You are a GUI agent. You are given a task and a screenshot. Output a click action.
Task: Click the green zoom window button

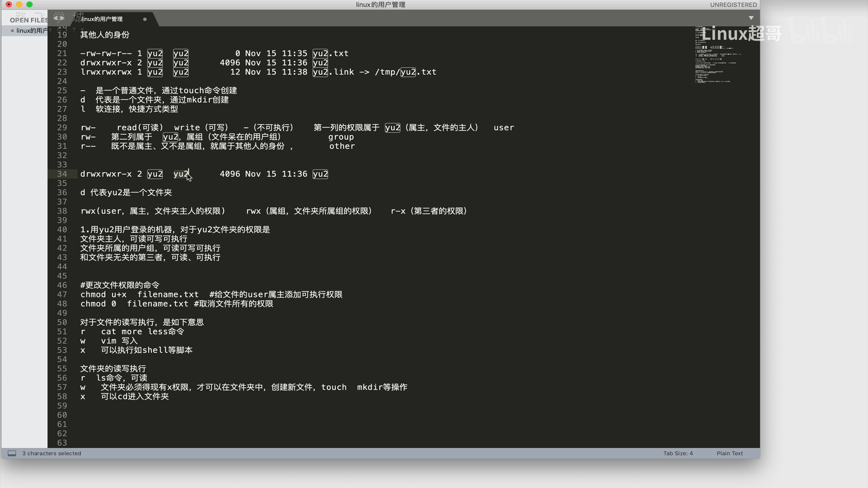[29, 5]
